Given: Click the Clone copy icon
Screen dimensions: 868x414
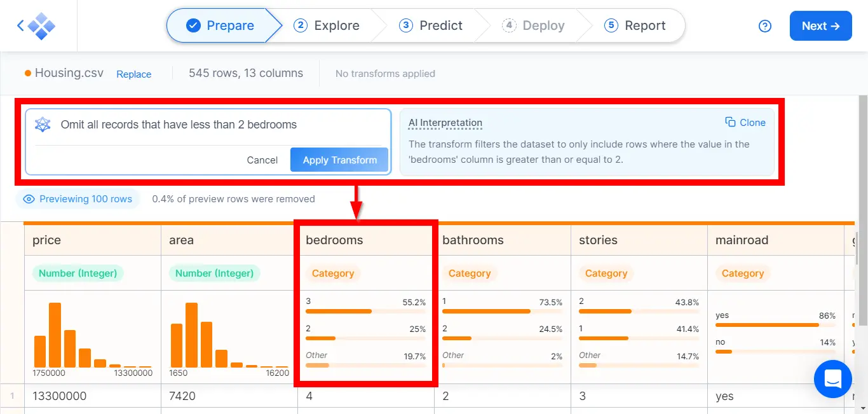Looking at the screenshot, I should (730, 122).
